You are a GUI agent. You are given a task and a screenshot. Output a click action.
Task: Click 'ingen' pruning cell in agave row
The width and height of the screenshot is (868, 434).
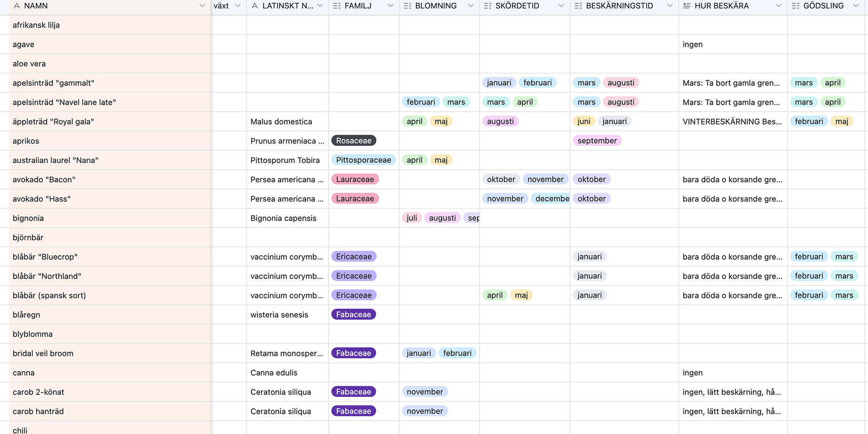(x=733, y=44)
